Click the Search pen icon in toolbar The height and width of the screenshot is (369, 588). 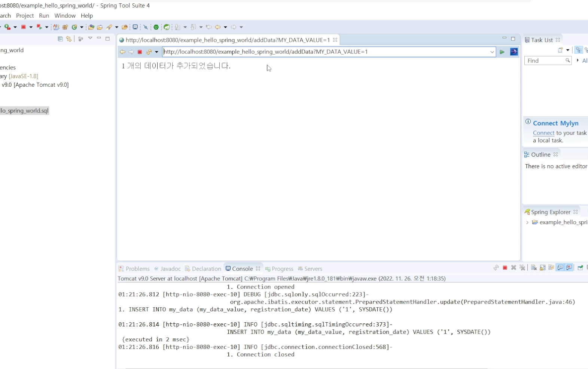pyautogui.click(x=109, y=27)
